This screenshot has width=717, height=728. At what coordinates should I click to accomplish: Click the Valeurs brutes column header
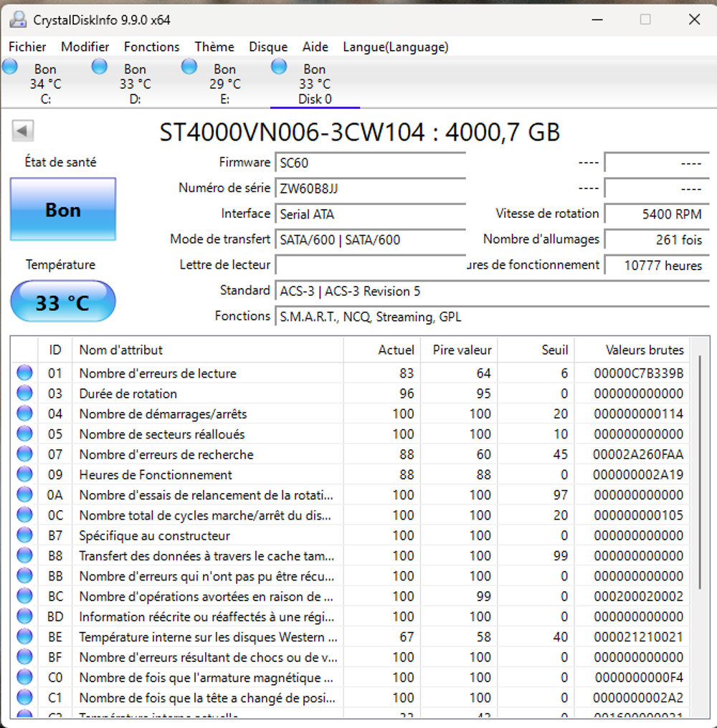[x=632, y=350]
